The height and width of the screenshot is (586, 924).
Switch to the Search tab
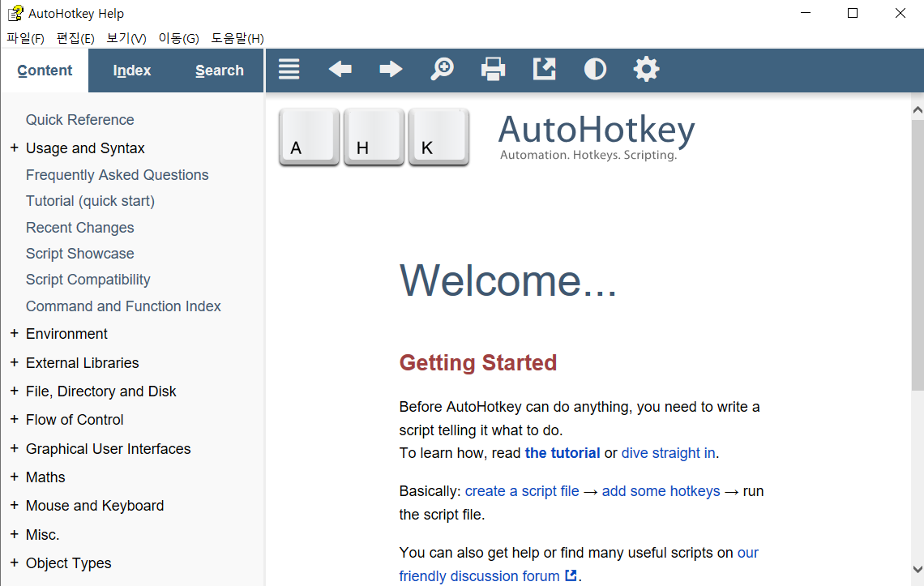[219, 71]
